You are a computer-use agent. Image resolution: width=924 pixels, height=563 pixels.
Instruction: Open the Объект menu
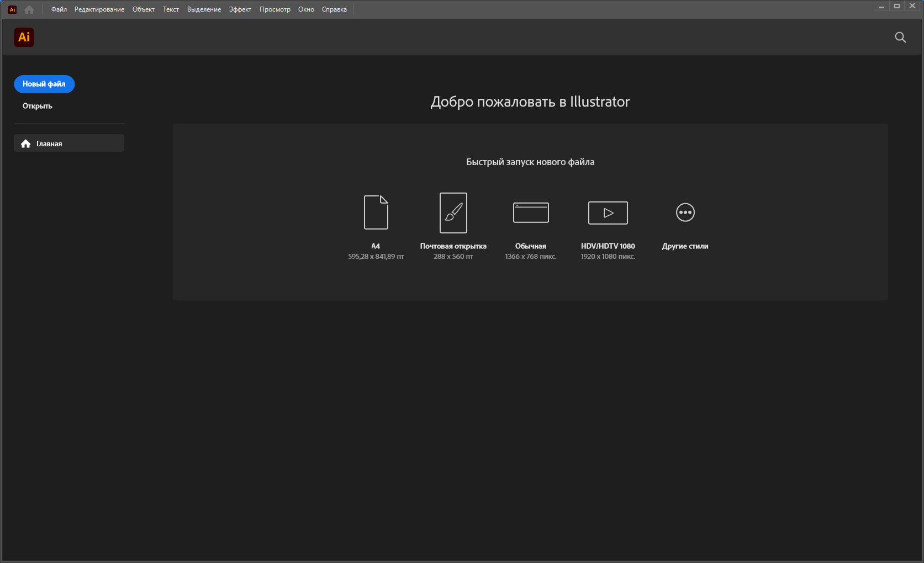pyautogui.click(x=143, y=9)
